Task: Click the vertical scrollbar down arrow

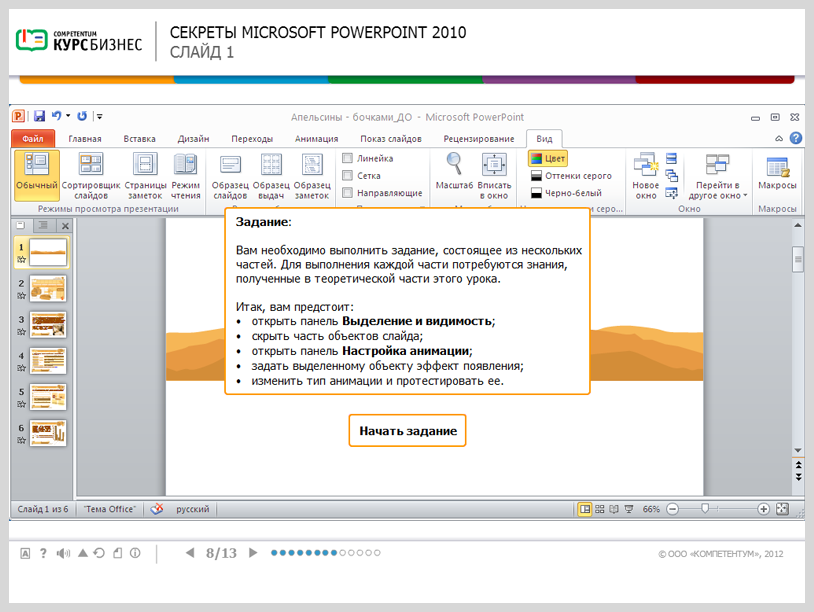Action: (x=798, y=451)
